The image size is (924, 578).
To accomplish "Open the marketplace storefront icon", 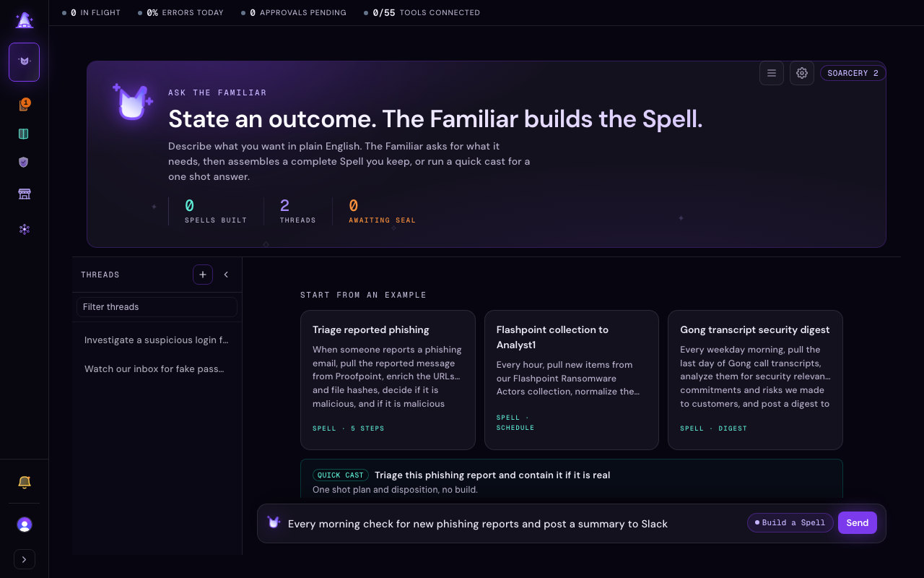I will click(24, 194).
